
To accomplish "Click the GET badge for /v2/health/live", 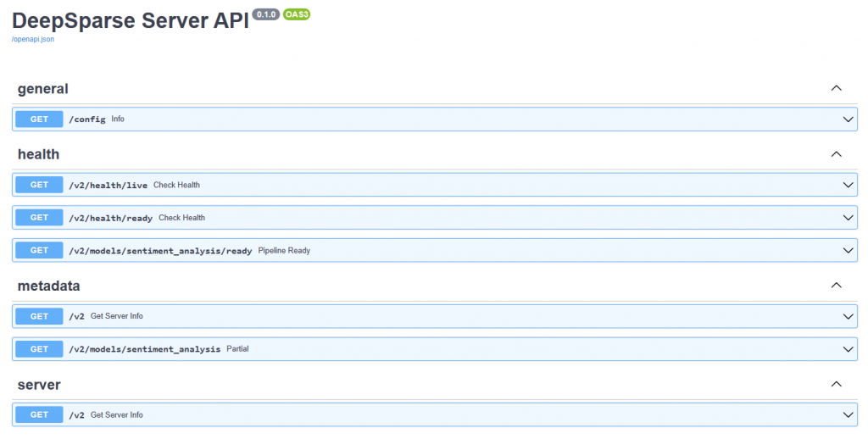I will 39,185.
